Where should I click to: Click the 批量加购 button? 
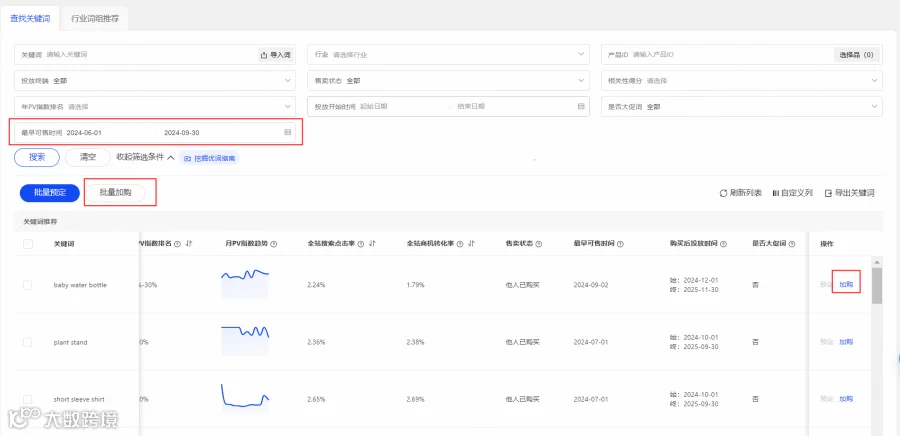[115, 193]
